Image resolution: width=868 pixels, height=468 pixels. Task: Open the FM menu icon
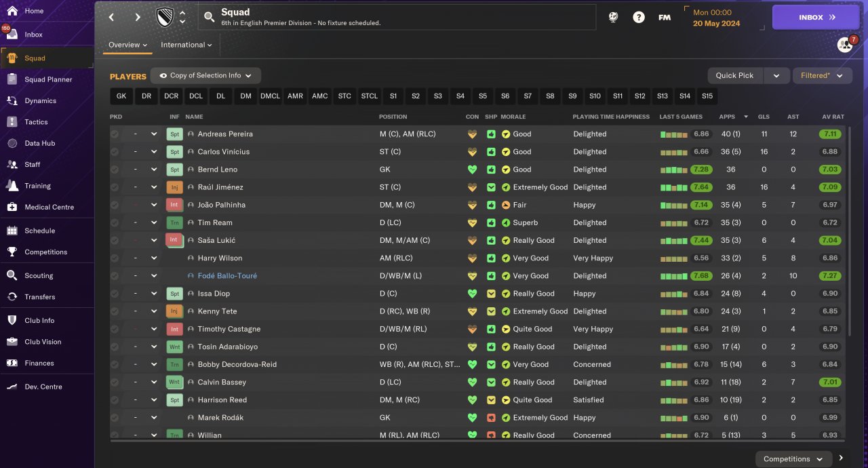tap(665, 18)
